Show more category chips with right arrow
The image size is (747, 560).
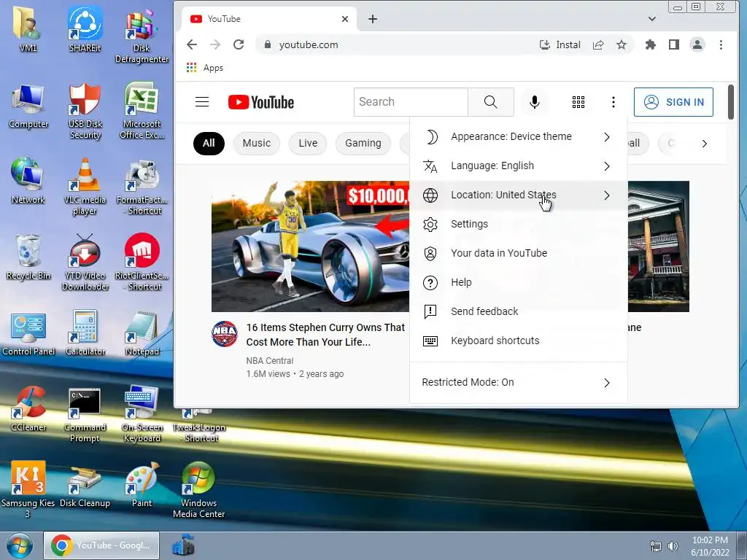[x=704, y=144]
